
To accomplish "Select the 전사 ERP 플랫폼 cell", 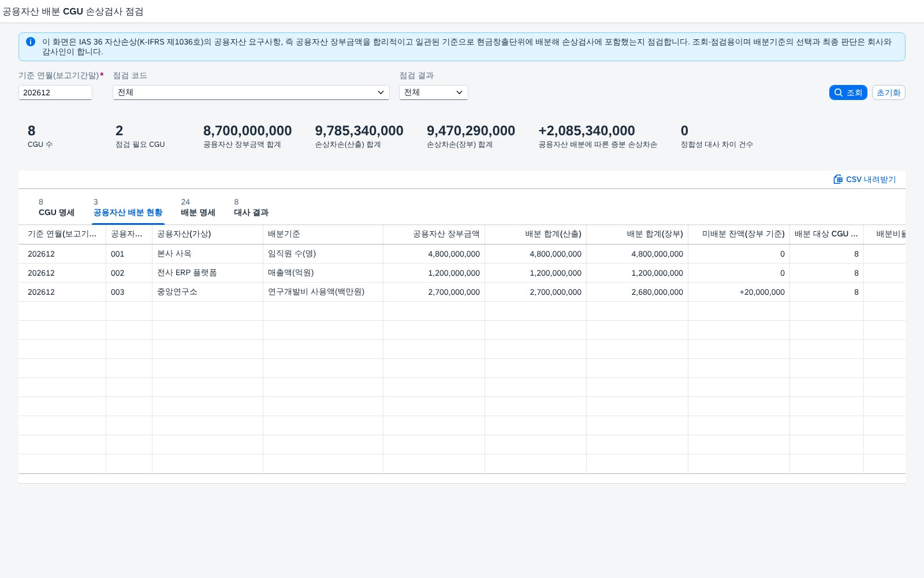I will [x=208, y=273].
